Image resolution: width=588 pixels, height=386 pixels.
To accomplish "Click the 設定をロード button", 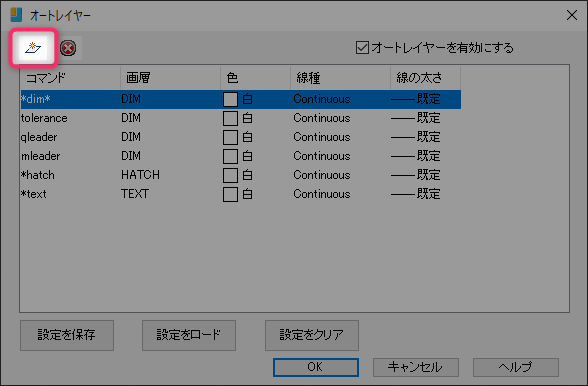I will pos(189,335).
